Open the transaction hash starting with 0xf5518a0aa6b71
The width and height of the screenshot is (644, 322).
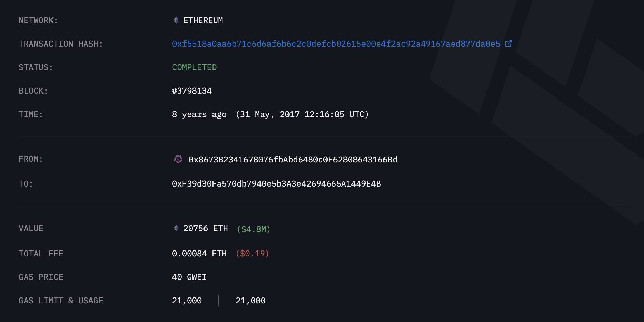pyautogui.click(x=335, y=44)
